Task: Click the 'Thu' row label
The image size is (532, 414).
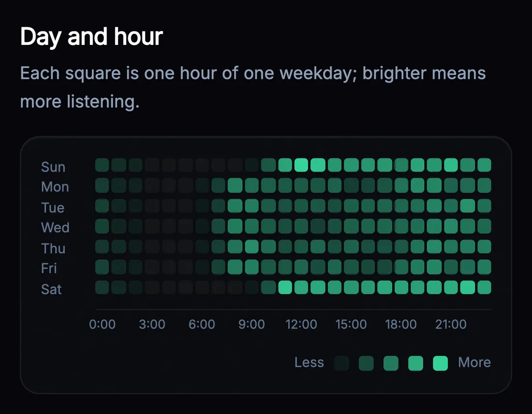Action: [53, 249]
